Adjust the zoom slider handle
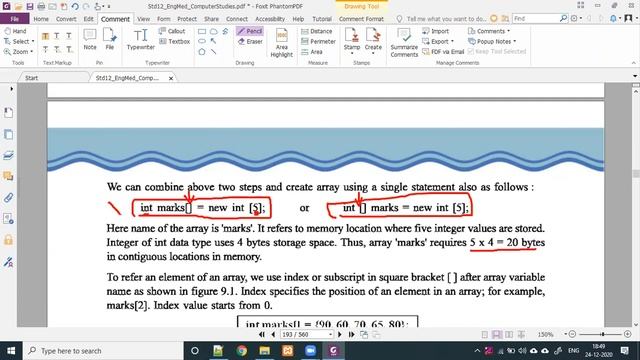 (x=602, y=334)
